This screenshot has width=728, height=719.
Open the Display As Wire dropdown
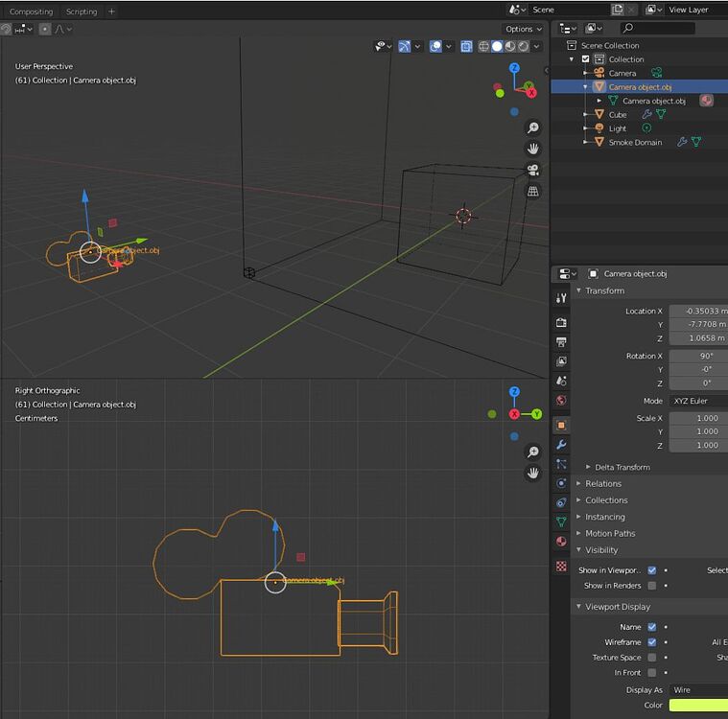698,689
